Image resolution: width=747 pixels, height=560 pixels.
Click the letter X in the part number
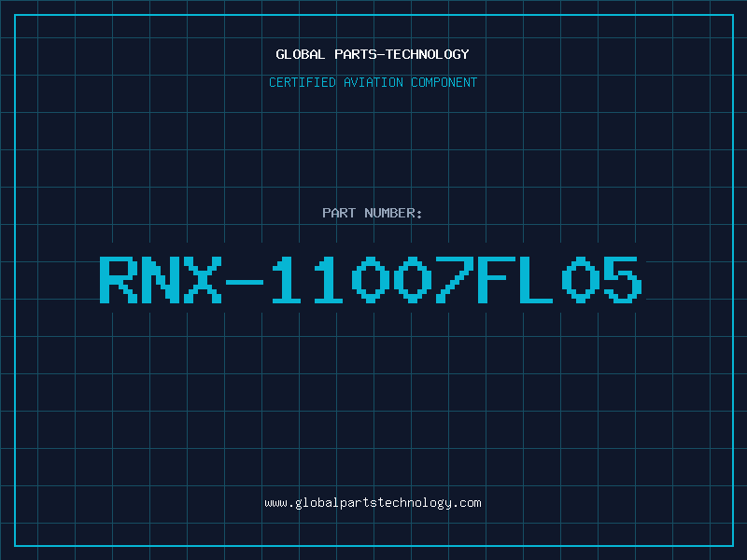(x=203, y=279)
